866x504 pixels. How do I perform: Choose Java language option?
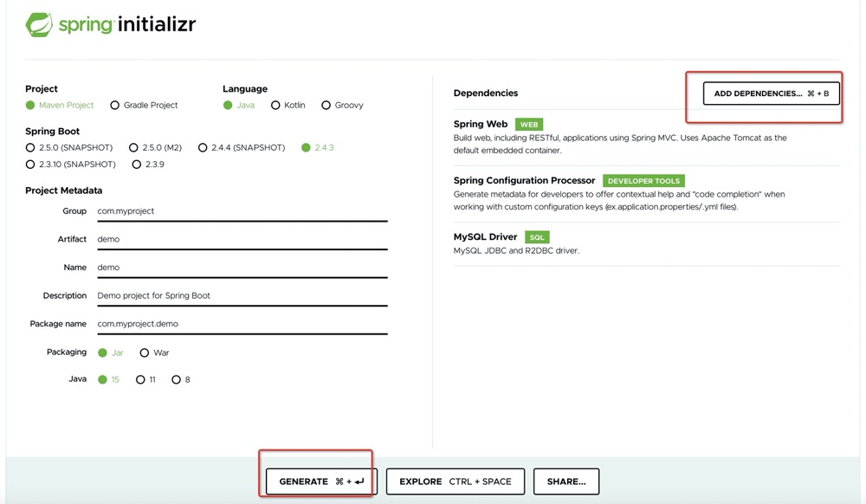pos(228,105)
